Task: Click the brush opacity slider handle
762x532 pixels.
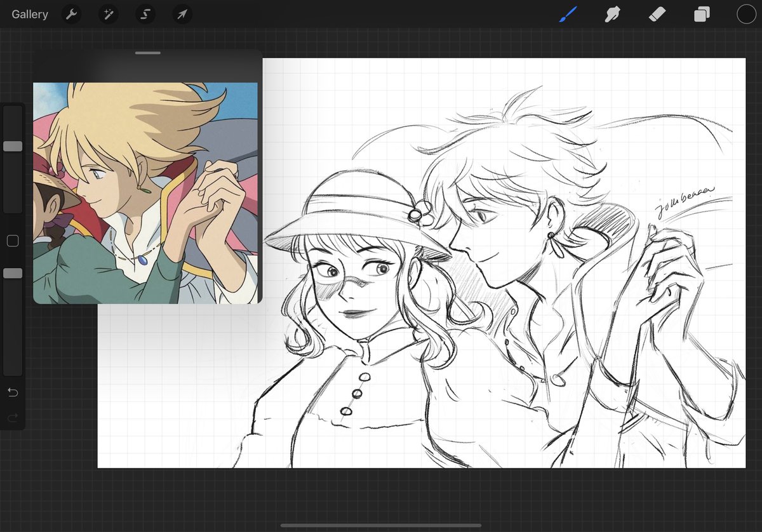Action: tap(13, 273)
